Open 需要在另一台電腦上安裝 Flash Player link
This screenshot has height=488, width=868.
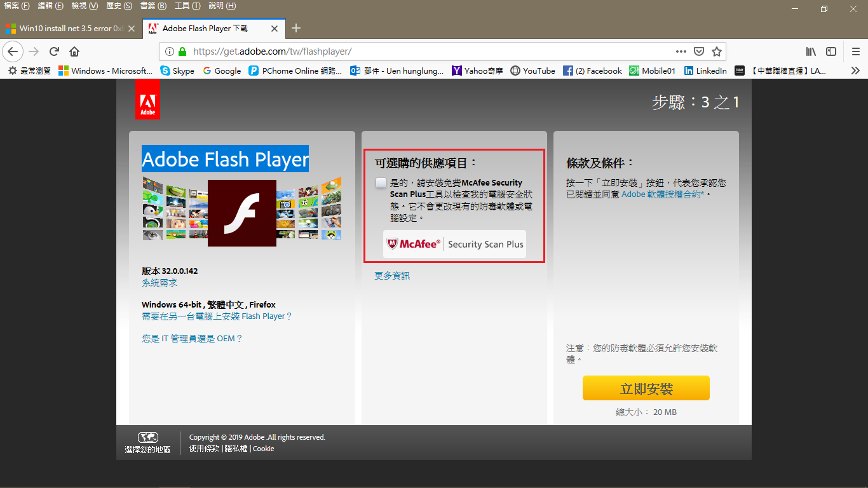(217, 316)
